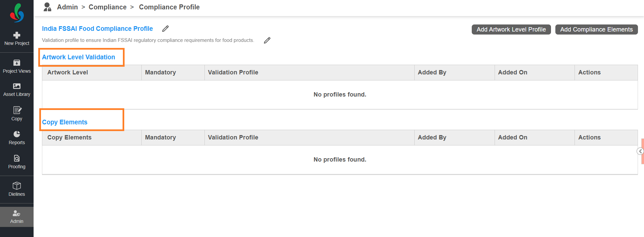Edit the profile description pencil icon
This screenshot has height=237, width=644.
coord(267,41)
